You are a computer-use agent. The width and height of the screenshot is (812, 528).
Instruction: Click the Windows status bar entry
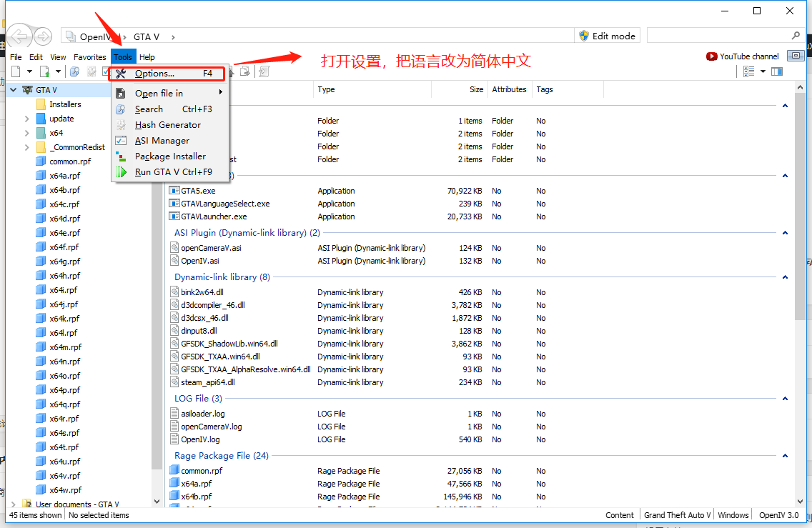[733, 515]
